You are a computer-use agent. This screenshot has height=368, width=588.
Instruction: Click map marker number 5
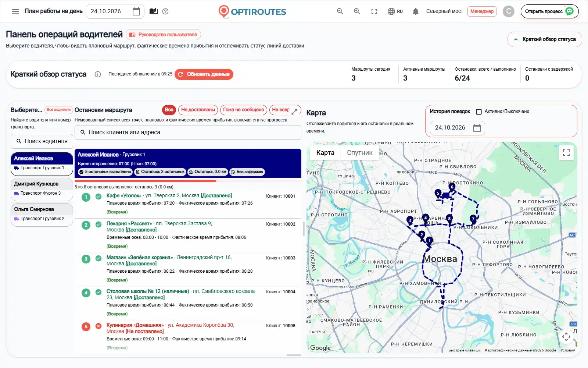pos(438,194)
